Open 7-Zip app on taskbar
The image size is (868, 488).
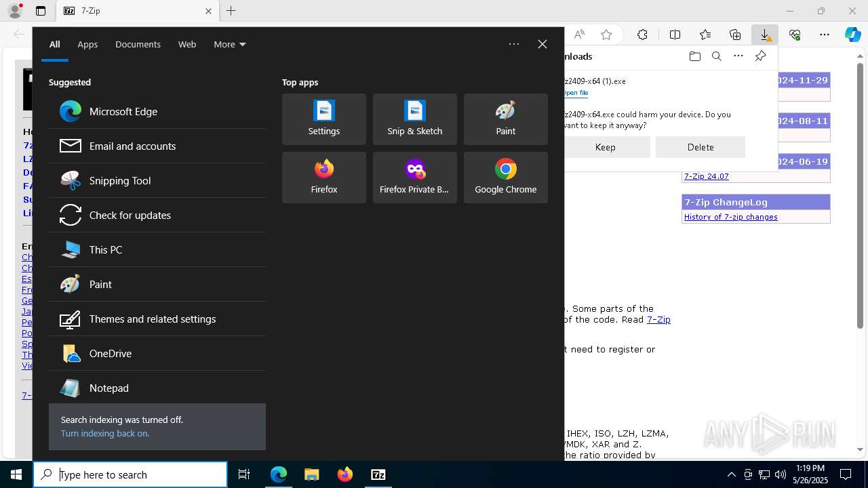click(x=378, y=474)
